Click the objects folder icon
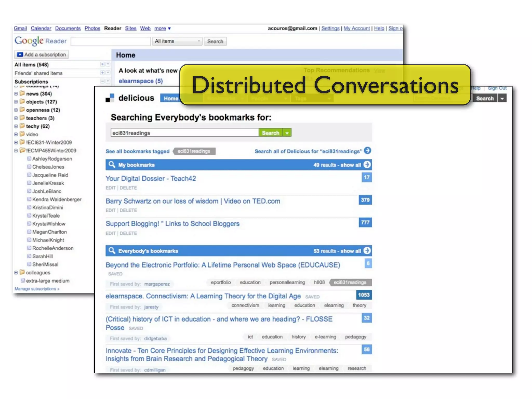 (x=22, y=101)
